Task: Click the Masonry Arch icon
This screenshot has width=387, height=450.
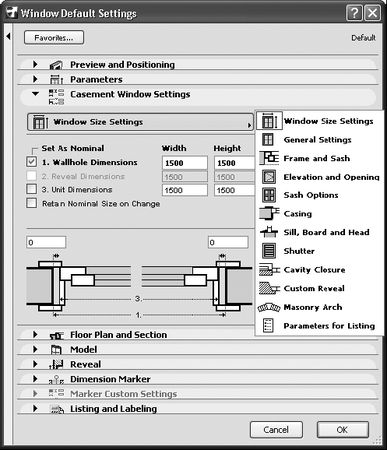Action: point(269,307)
